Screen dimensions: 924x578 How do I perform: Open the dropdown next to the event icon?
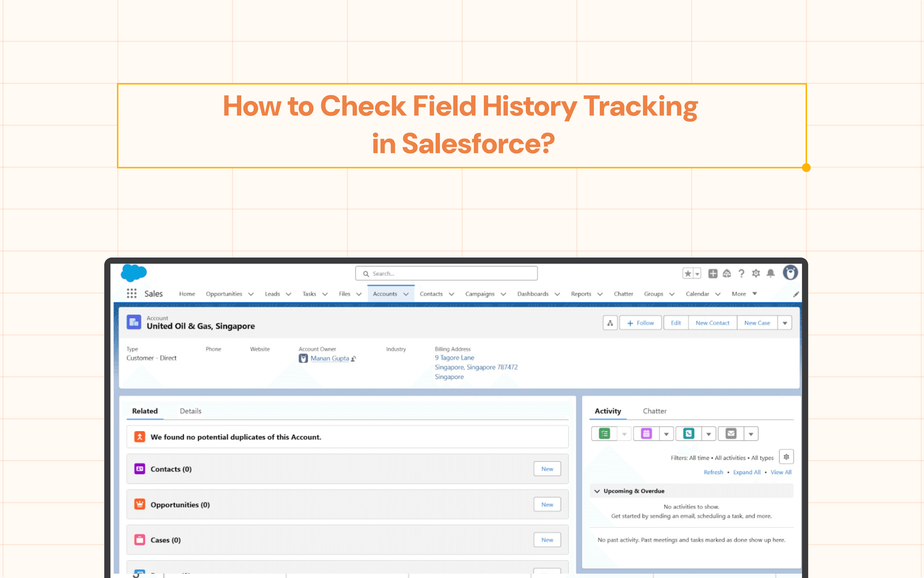(x=666, y=434)
